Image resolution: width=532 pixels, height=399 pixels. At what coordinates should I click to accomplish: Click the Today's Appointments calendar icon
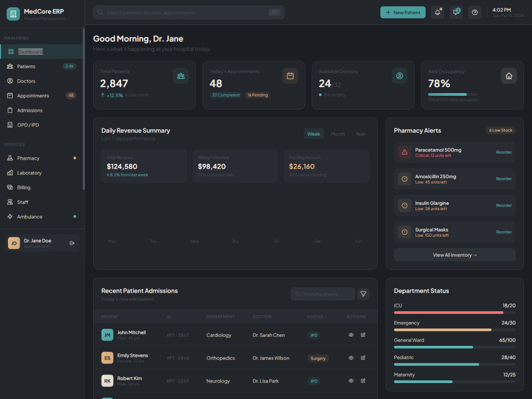click(x=290, y=76)
